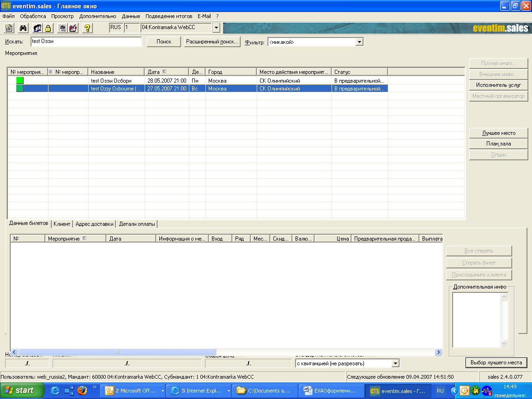Click the Start button
The height and width of the screenshot is (399, 532).
click(x=22, y=391)
